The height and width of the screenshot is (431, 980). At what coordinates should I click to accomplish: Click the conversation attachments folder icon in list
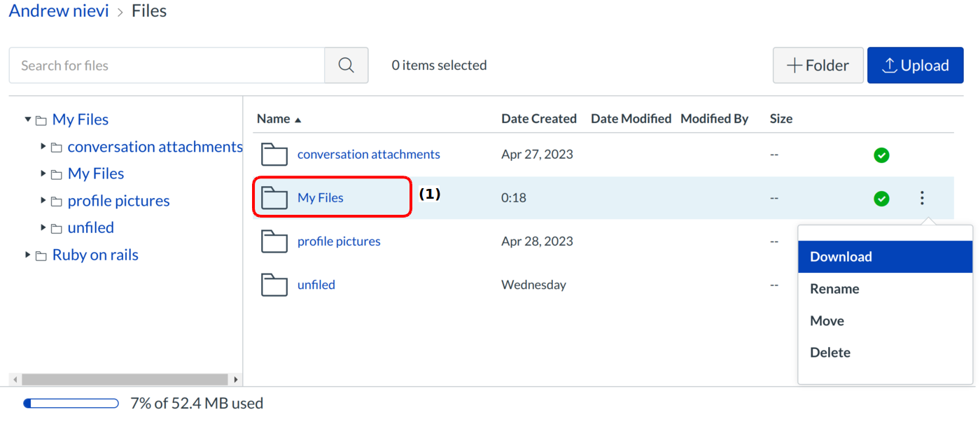tap(274, 155)
